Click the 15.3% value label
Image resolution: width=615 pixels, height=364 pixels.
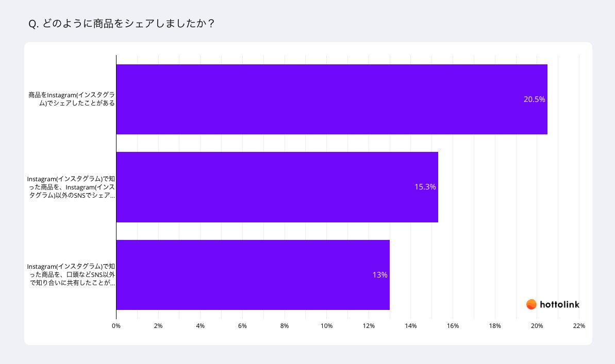tap(425, 187)
